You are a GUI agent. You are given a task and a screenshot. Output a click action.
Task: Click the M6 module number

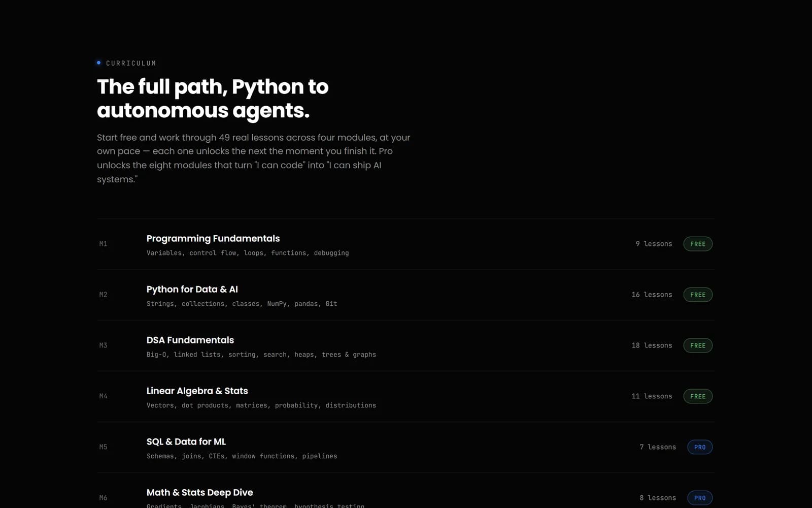pos(103,498)
